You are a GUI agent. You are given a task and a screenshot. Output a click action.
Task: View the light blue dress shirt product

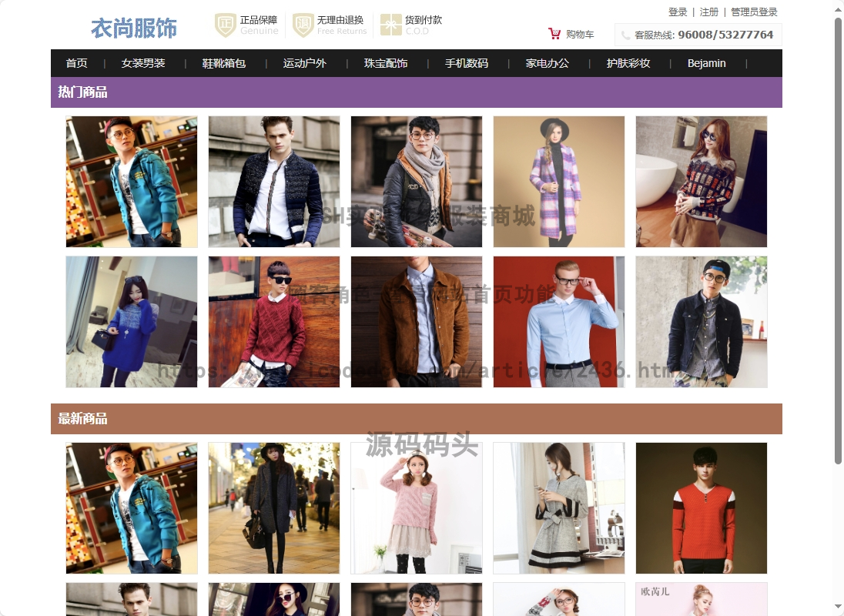[559, 322]
